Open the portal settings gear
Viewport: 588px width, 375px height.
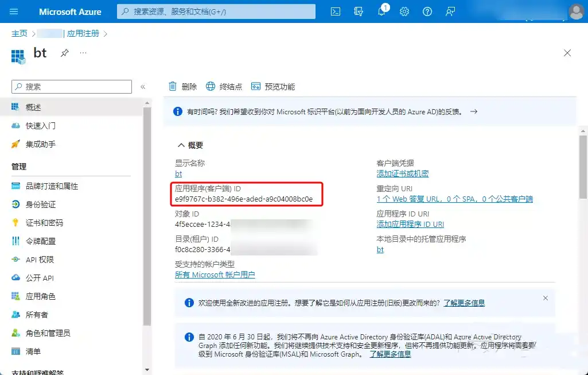coord(404,11)
